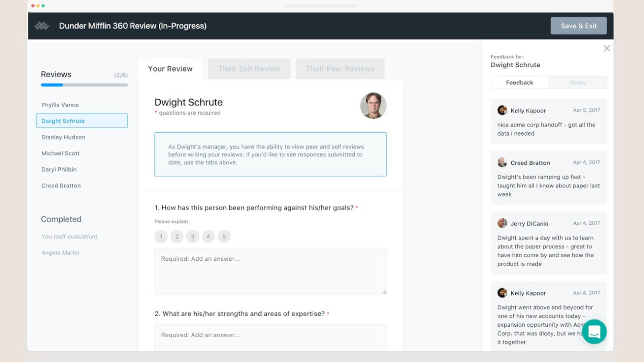Click the yellow macOS minimize dot
Viewport: 644px width, 362px height.
pos(38,6)
